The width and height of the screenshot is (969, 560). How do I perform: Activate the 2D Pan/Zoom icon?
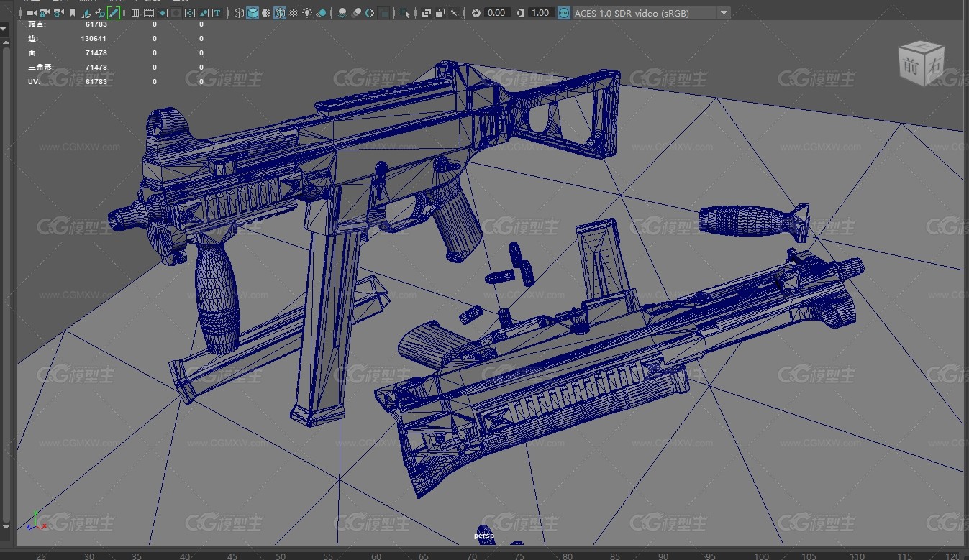point(100,13)
